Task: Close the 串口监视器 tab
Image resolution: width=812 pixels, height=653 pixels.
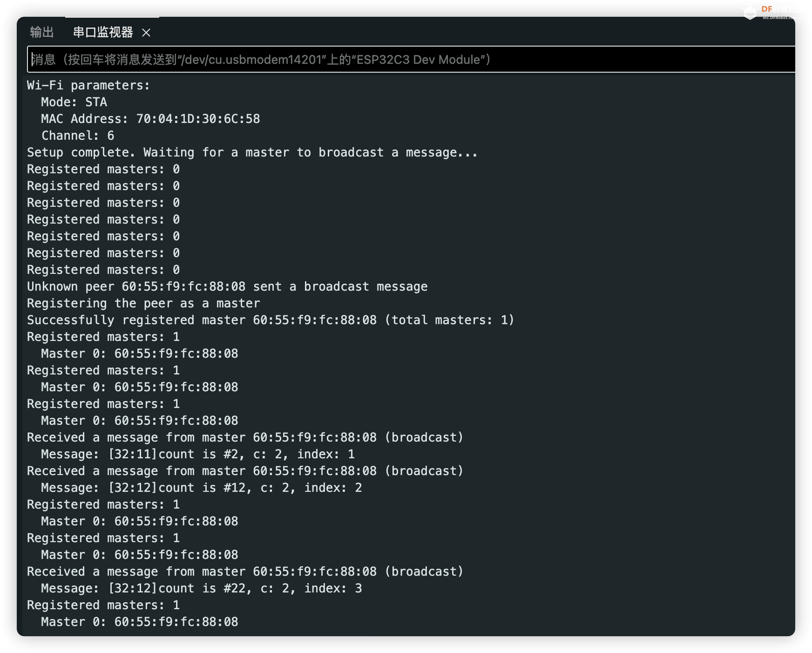Action: click(x=146, y=33)
